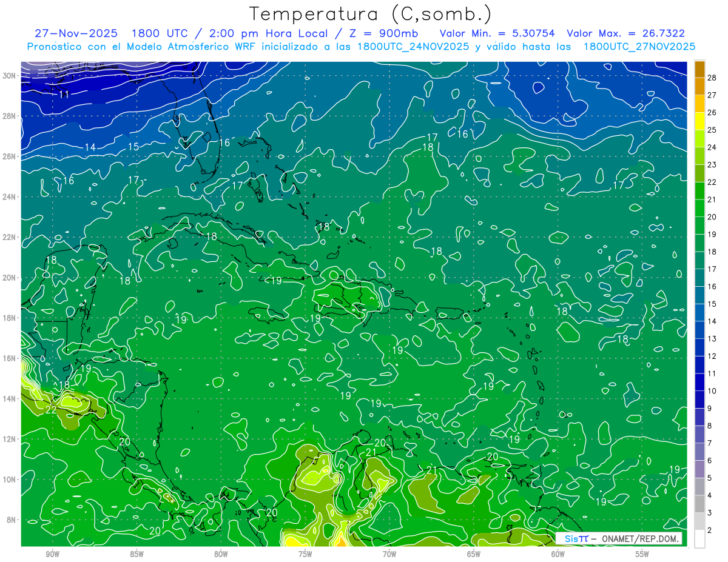The height and width of the screenshot is (562, 728).
Task: Click the colorbar swatch between 10 and 11
Action: 700,382
